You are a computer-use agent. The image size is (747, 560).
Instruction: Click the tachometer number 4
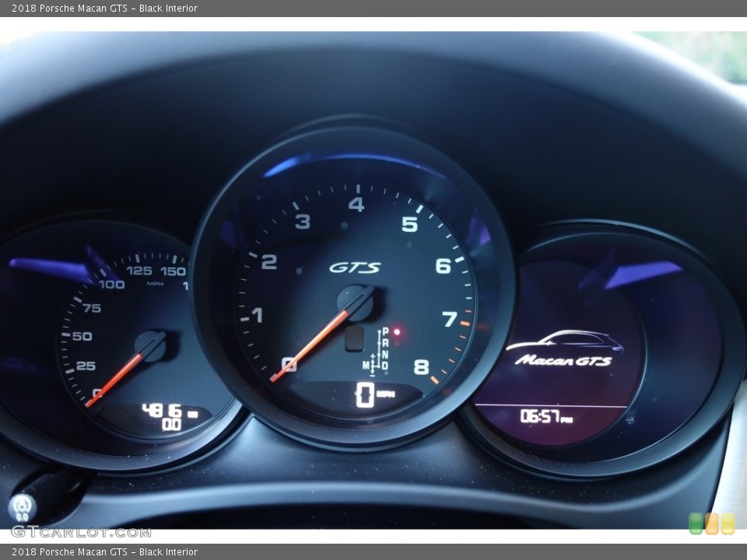[356, 205]
